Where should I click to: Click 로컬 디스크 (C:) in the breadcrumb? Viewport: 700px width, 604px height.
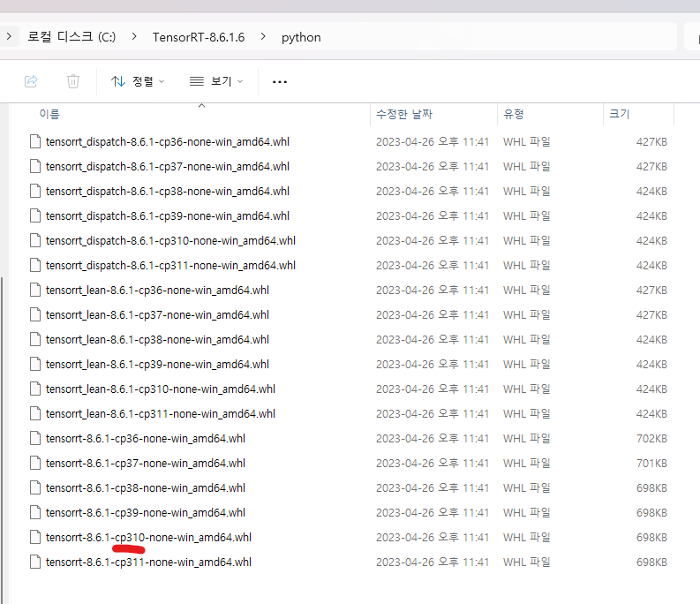pos(72,36)
